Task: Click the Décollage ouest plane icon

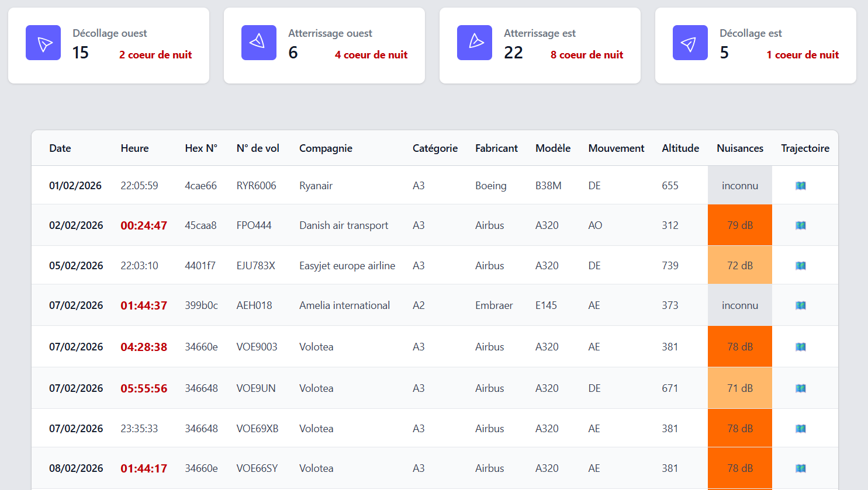Action: pyautogui.click(x=43, y=42)
